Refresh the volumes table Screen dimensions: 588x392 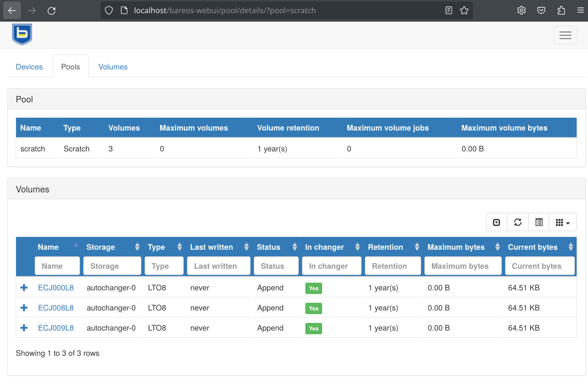tap(518, 222)
